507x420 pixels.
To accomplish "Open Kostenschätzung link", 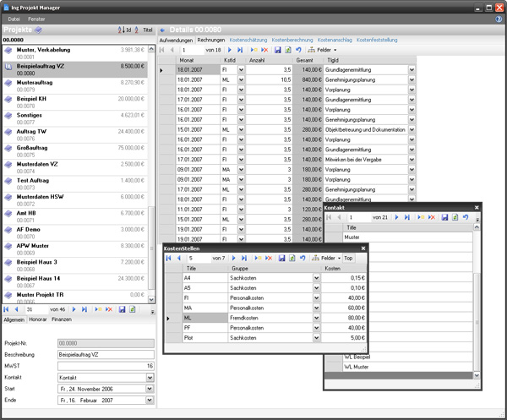I will tap(248, 40).
